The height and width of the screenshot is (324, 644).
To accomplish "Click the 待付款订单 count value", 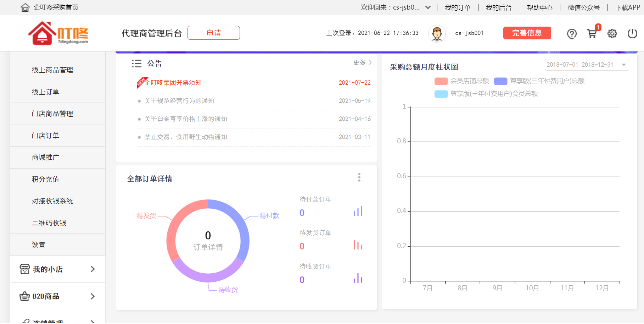I will (302, 213).
